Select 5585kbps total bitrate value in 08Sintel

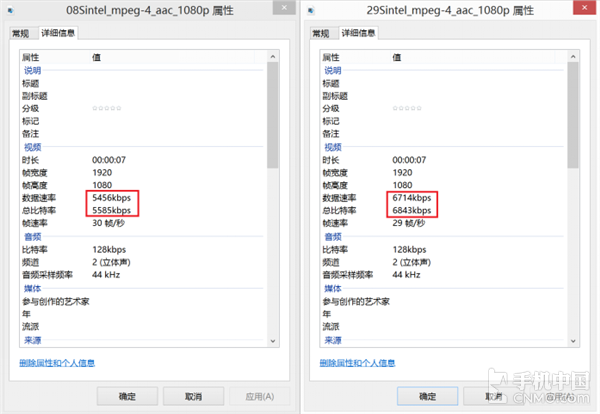111,210
